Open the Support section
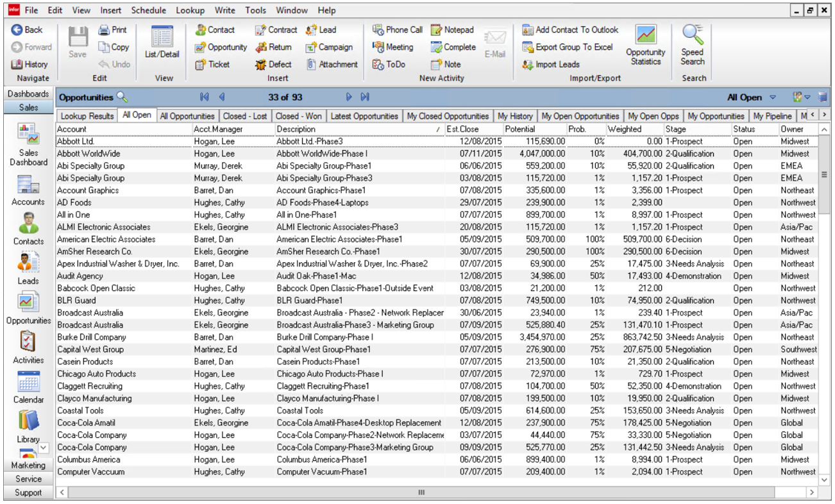This screenshot has height=504, width=835. pos(28,493)
